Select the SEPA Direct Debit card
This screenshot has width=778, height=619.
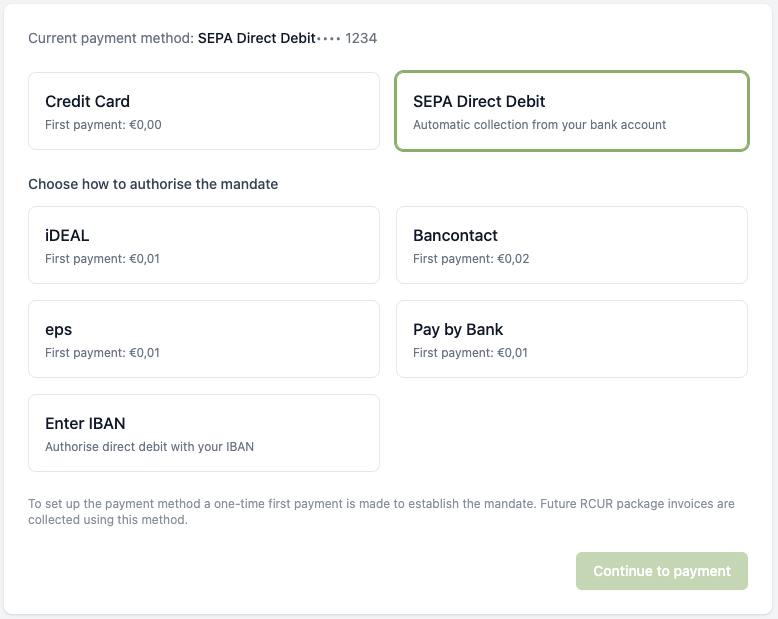[x=572, y=111]
